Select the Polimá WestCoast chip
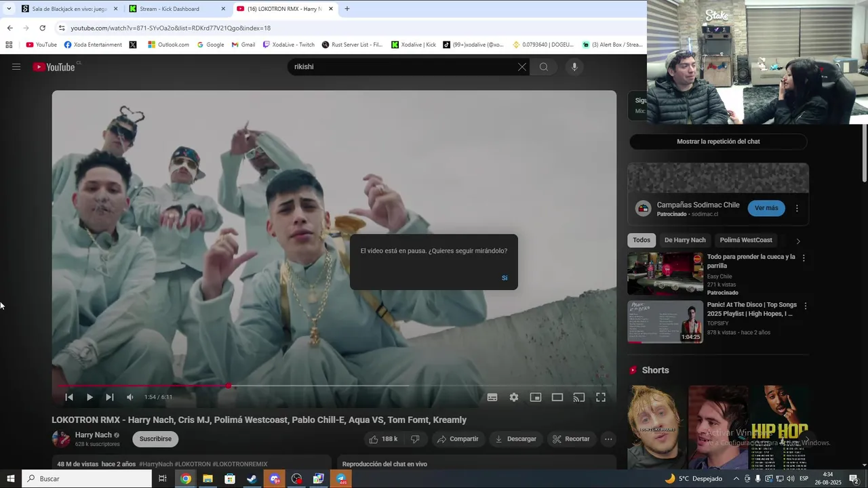Image resolution: width=868 pixels, height=488 pixels. coord(746,240)
